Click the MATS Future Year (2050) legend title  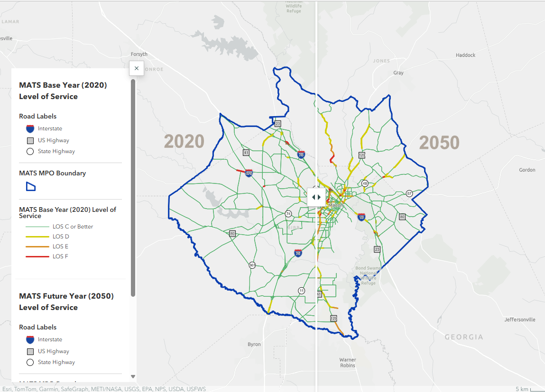tap(66, 302)
